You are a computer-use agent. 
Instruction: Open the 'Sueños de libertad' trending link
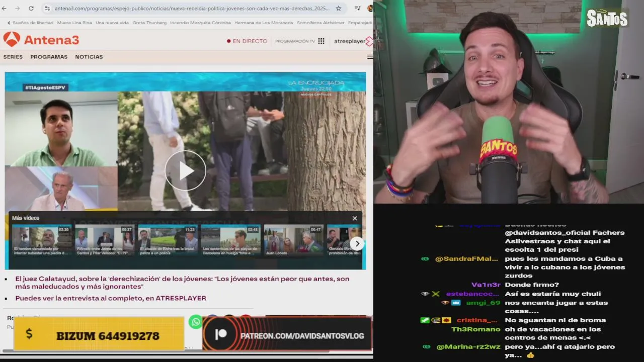[33, 23]
